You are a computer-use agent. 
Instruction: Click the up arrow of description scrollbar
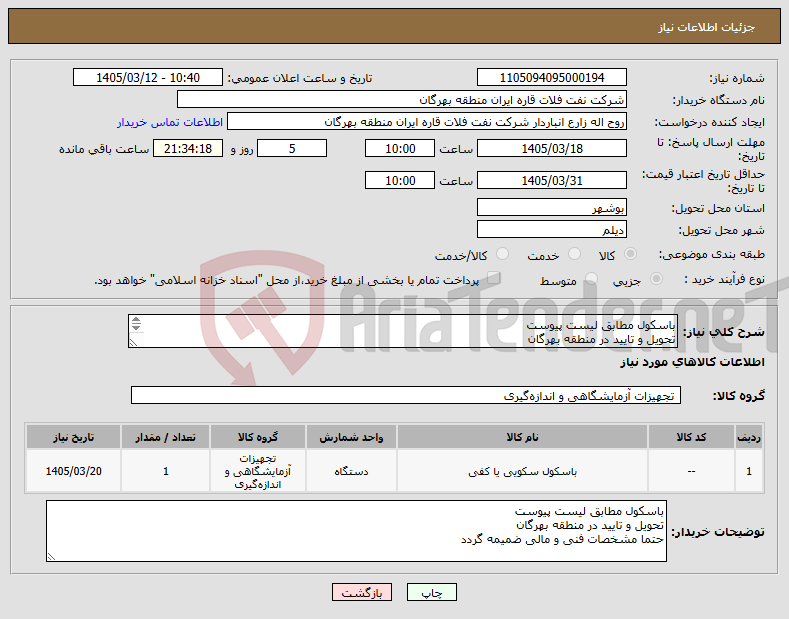[x=136, y=320]
